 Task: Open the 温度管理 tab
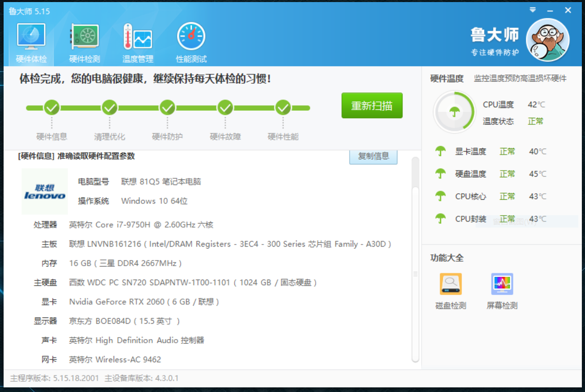(x=138, y=43)
